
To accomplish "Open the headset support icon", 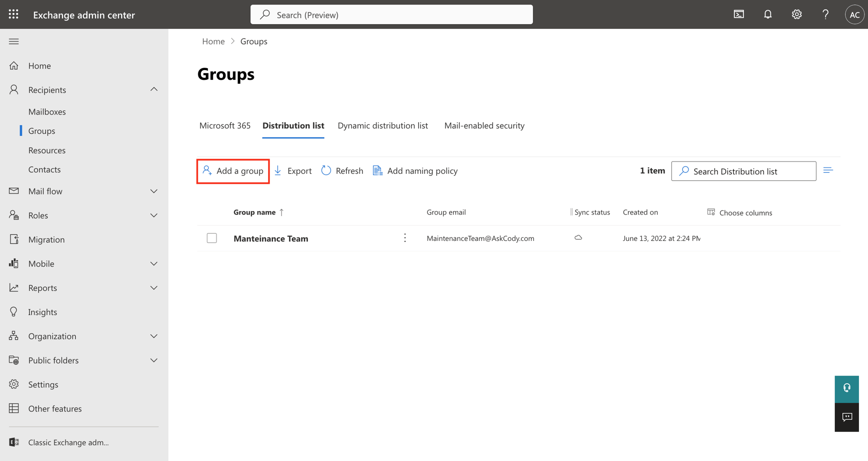I will pyautogui.click(x=846, y=389).
